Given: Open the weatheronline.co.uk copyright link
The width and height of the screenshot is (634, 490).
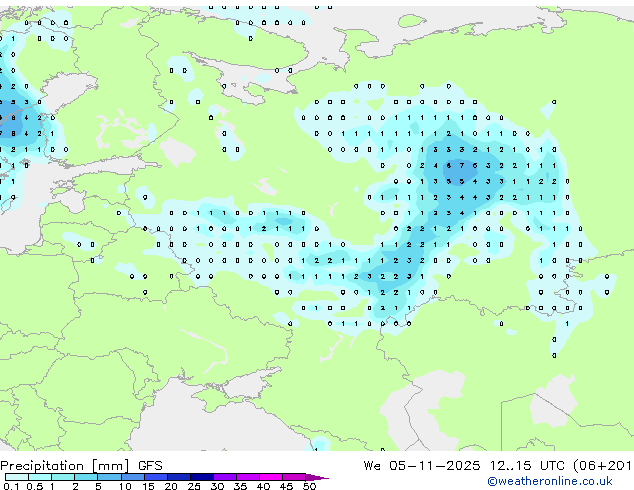Looking at the screenshot, I should (x=550, y=481).
